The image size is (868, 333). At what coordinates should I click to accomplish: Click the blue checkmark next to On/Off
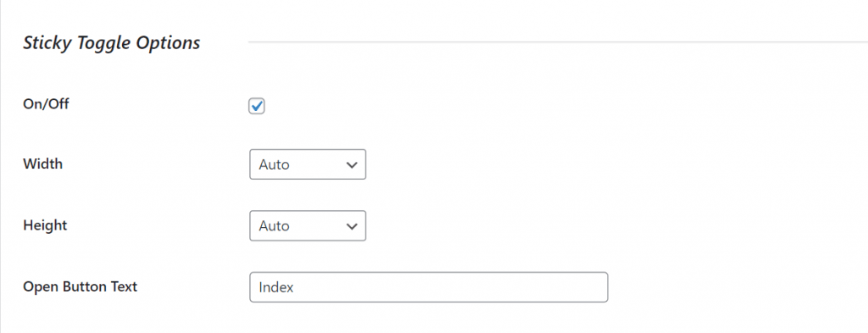click(256, 106)
